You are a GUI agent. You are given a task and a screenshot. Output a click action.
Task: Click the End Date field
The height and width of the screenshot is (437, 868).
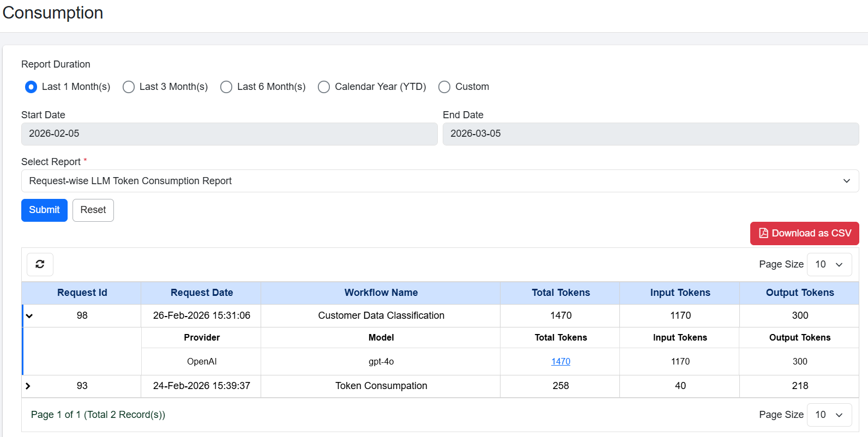tap(650, 134)
